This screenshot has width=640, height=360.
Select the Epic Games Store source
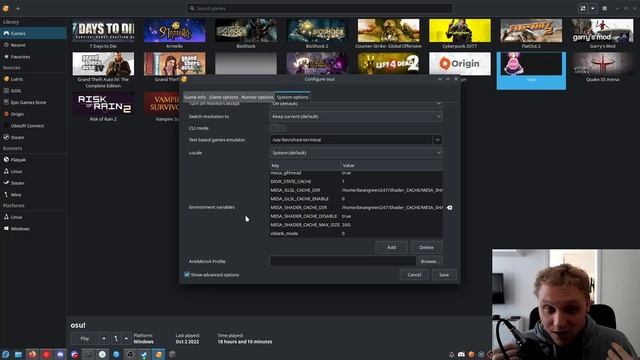(x=33, y=102)
